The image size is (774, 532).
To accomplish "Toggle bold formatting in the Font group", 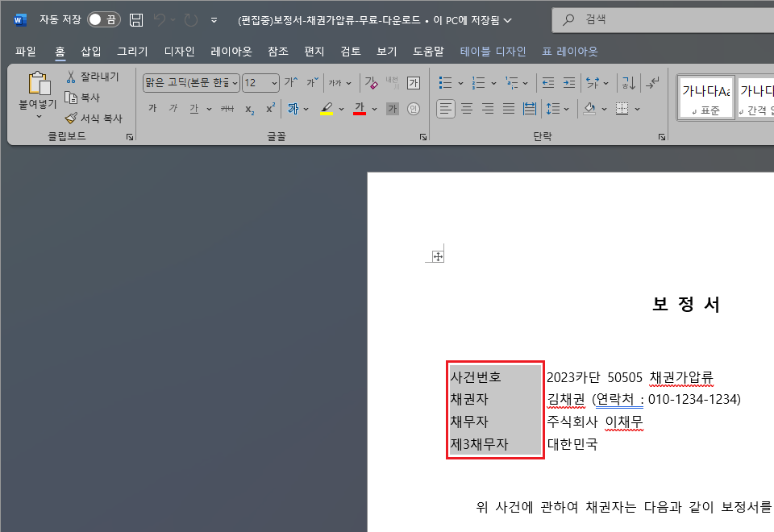I will click(152, 109).
